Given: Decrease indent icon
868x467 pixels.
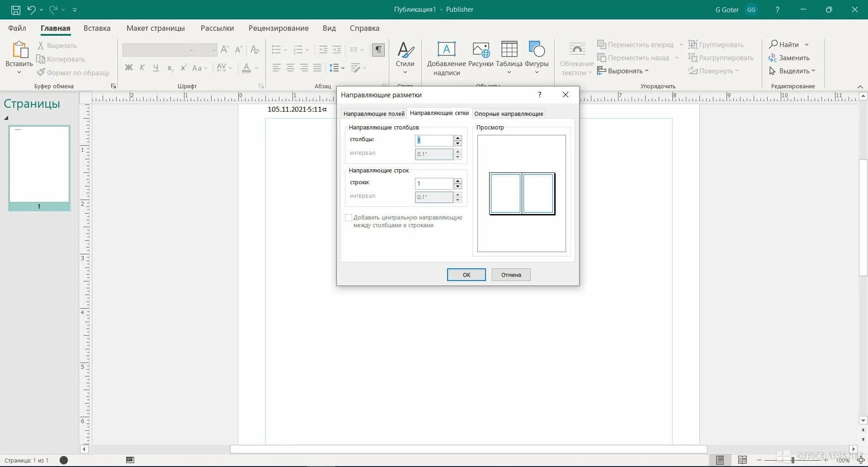Looking at the screenshot, I should click(323, 49).
